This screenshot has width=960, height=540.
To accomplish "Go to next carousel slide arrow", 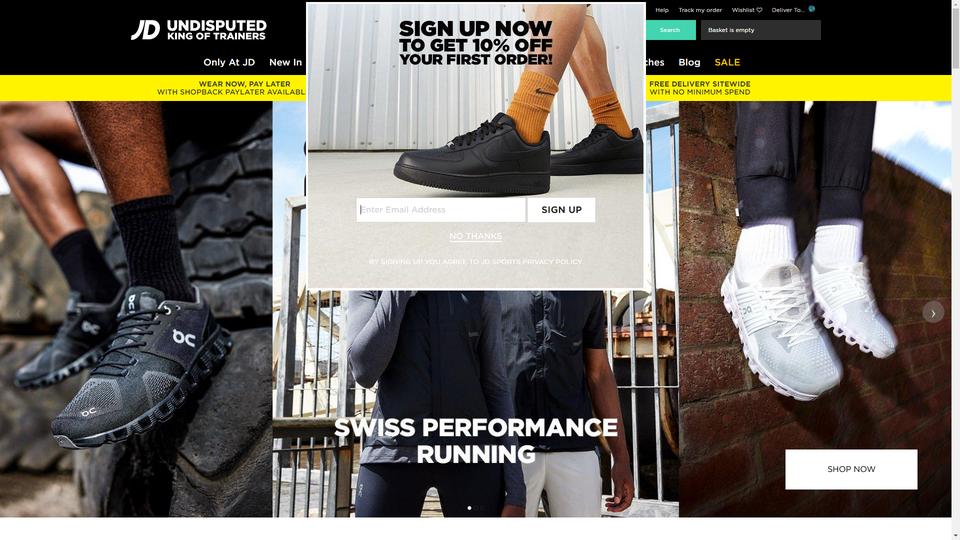I will coord(933,313).
